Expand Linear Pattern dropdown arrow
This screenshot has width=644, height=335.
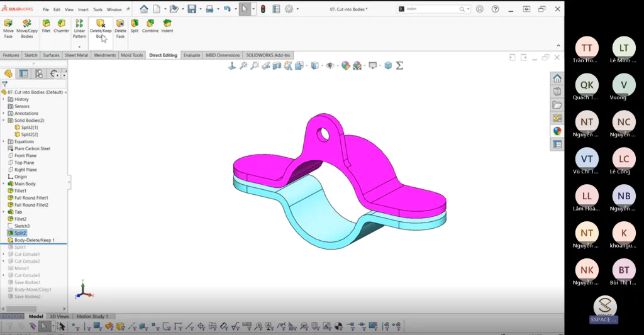point(79,47)
